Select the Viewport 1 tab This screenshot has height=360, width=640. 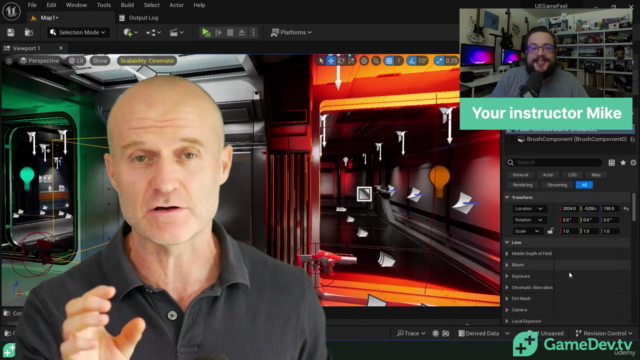click(27, 48)
